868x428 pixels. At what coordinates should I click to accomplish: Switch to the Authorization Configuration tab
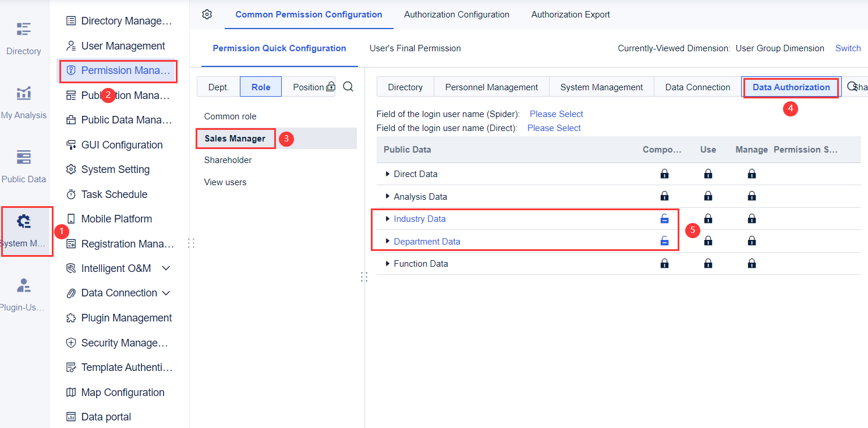[456, 14]
